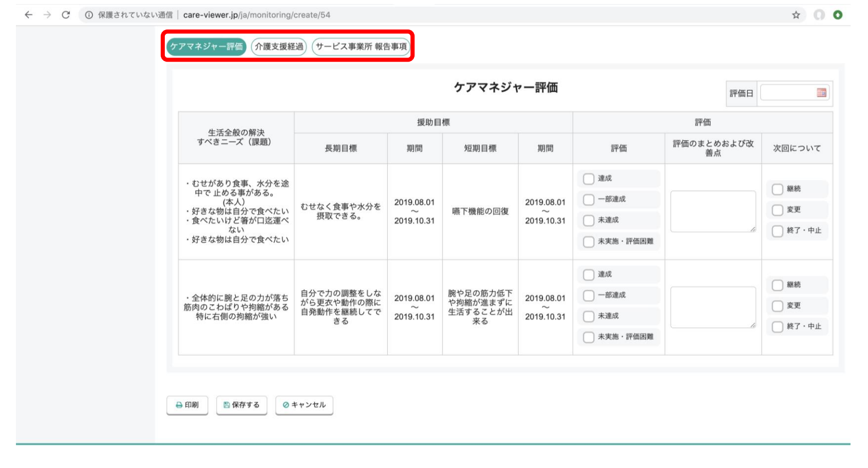Reload the page with refresh icon
The height and width of the screenshot is (468, 868).
(x=66, y=15)
